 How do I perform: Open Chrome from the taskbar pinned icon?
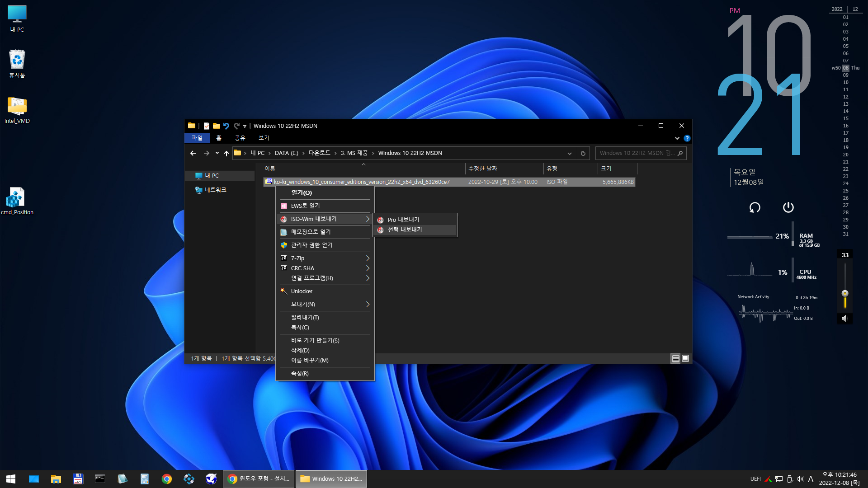pos(167,479)
